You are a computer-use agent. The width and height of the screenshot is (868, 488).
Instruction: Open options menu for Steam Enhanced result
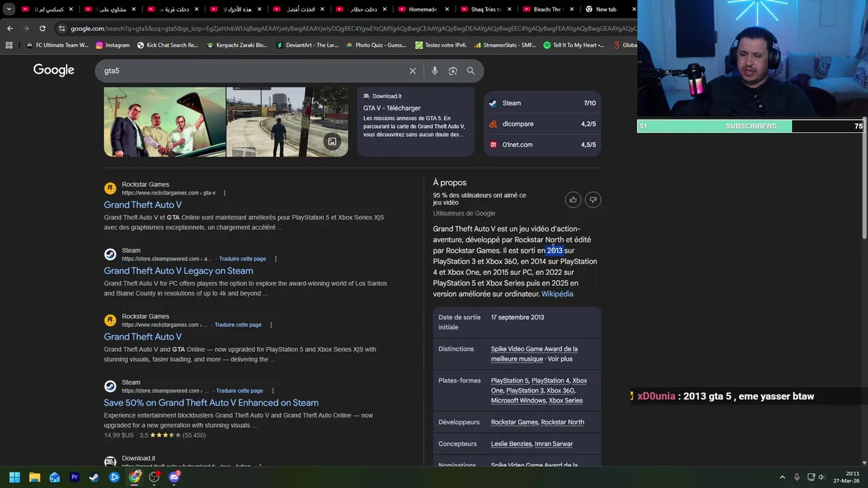click(273, 391)
